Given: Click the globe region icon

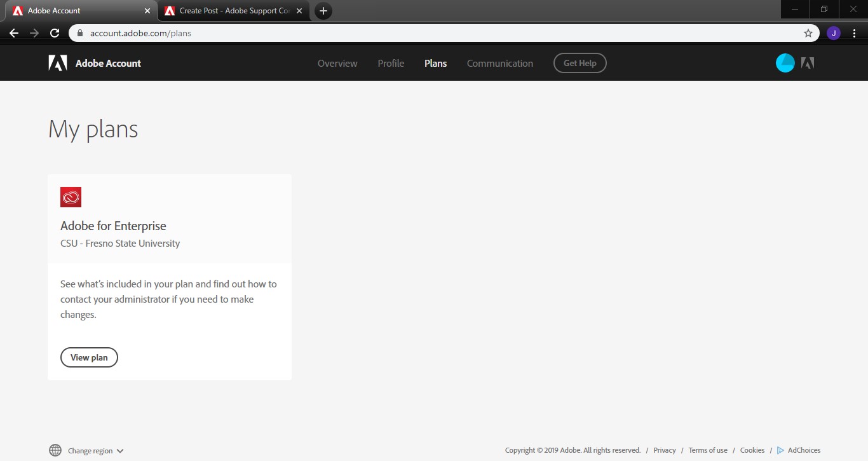Looking at the screenshot, I should pyautogui.click(x=55, y=450).
